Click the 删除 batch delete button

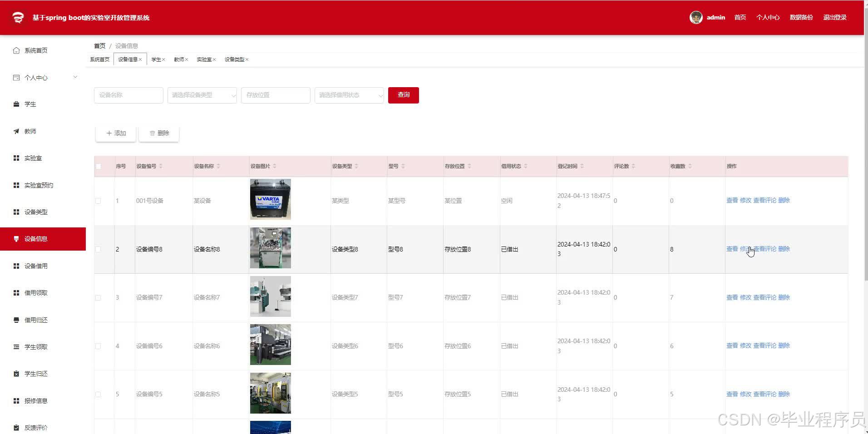click(159, 133)
